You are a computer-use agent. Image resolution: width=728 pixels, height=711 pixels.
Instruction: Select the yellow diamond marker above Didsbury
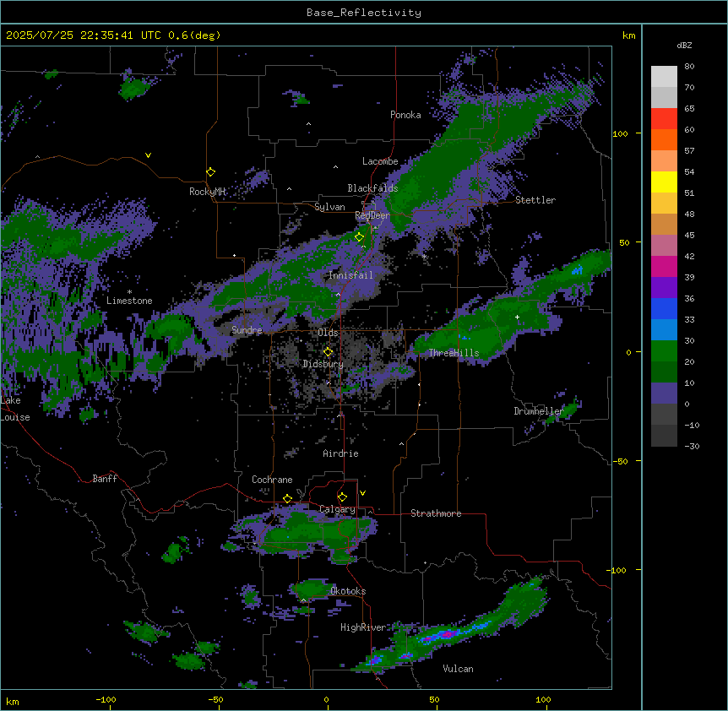[x=328, y=352]
